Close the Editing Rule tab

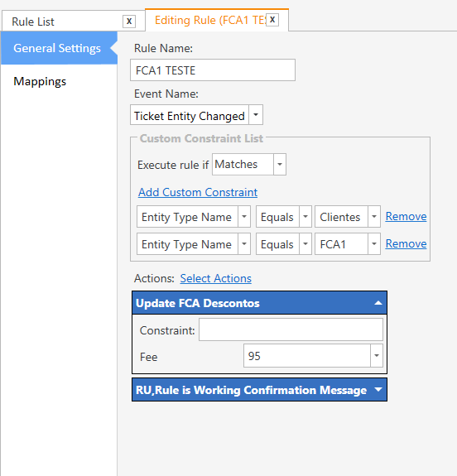click(x=272, y=20)
